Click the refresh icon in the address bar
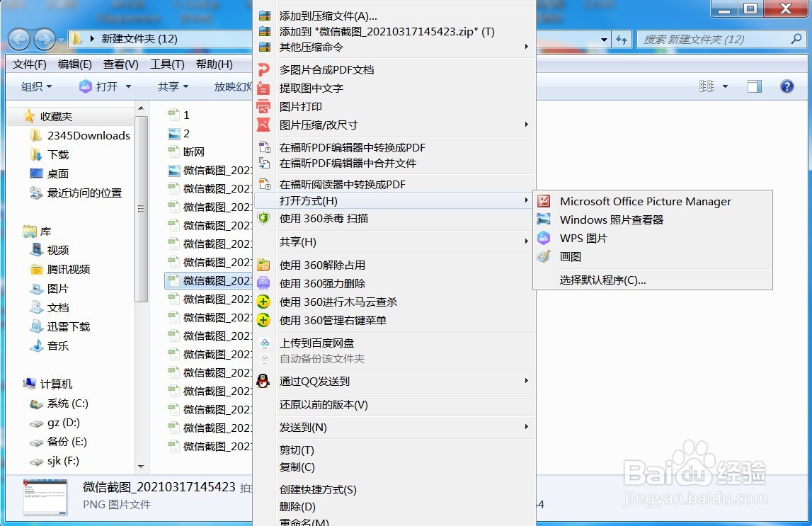 pos(622,40)
